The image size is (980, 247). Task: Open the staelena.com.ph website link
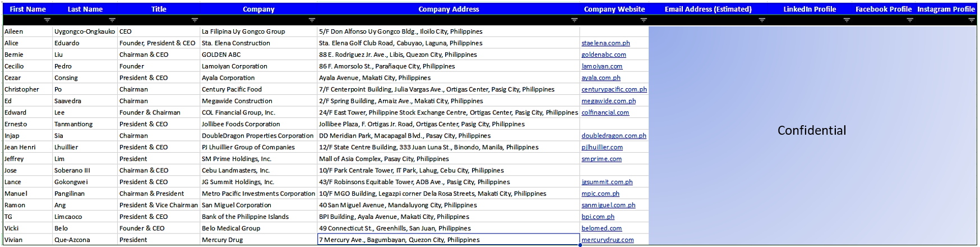click(605, 43)
